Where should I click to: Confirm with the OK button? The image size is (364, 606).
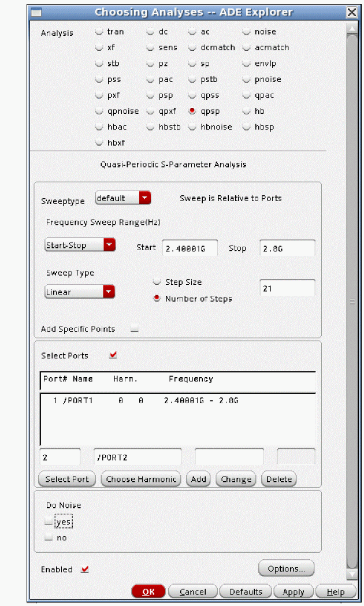(148, 592)
